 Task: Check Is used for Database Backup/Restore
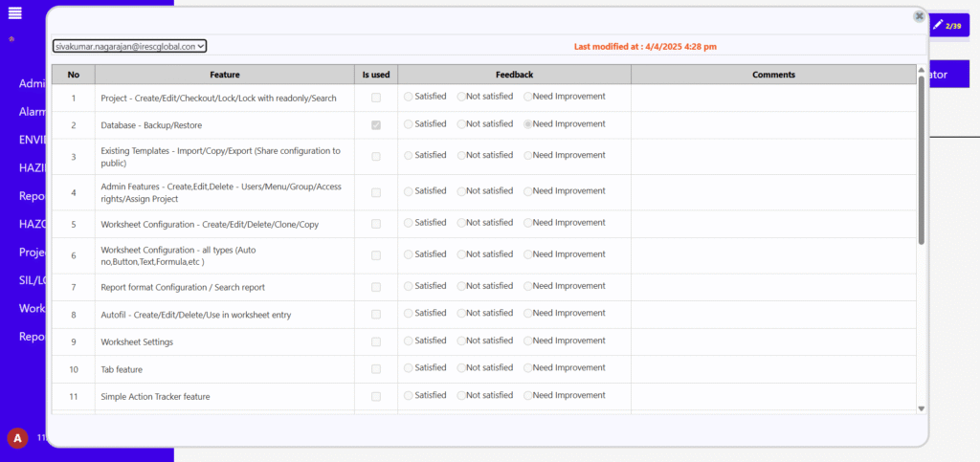(376, 124)
